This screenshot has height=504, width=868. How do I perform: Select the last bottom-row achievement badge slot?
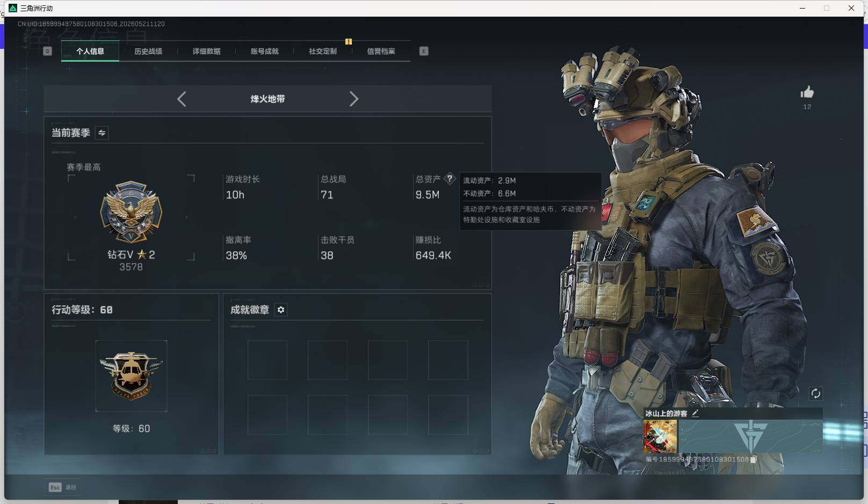pyautogui.click(x=448, y=415)
